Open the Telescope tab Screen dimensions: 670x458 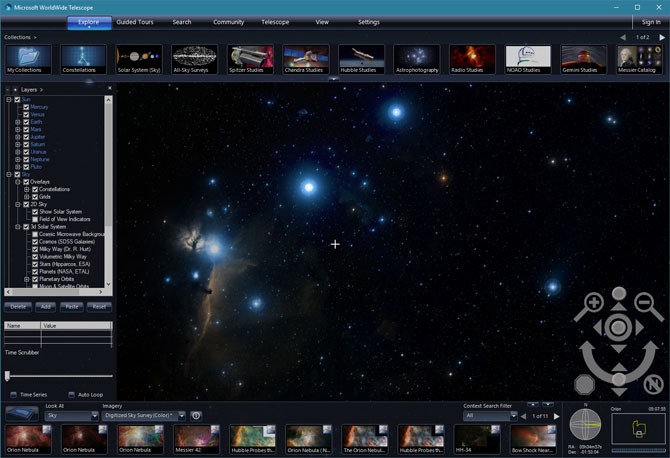click(275, 22)
